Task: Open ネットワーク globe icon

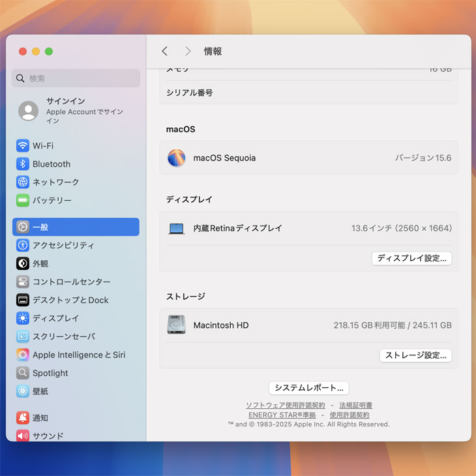Action: point(23,183)
